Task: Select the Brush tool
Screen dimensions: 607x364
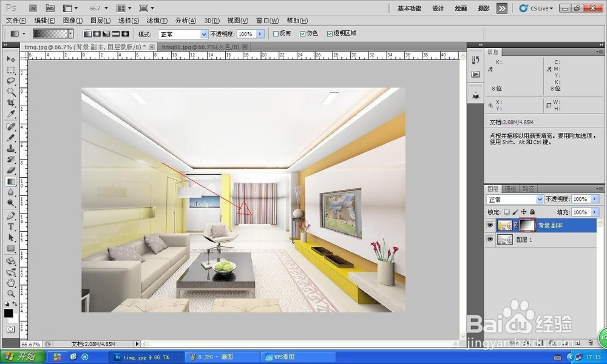Action: pyautogui.click(x=11, y=138)
